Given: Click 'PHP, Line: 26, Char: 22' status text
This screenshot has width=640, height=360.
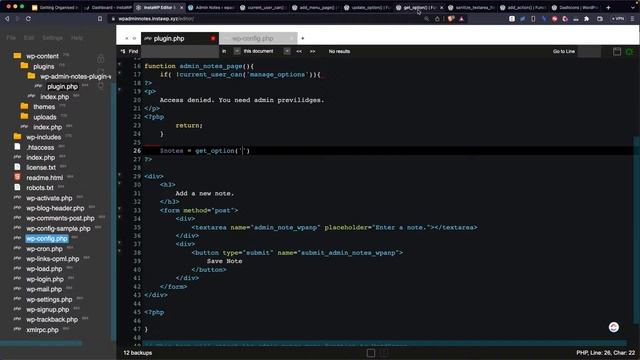Looking at the screenshot, I should 605,353.
